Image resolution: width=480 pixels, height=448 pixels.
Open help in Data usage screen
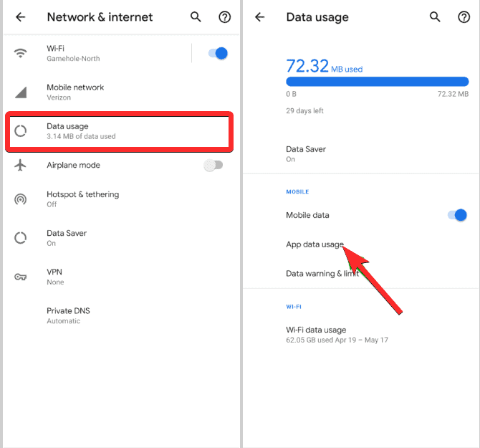(464, 16)
